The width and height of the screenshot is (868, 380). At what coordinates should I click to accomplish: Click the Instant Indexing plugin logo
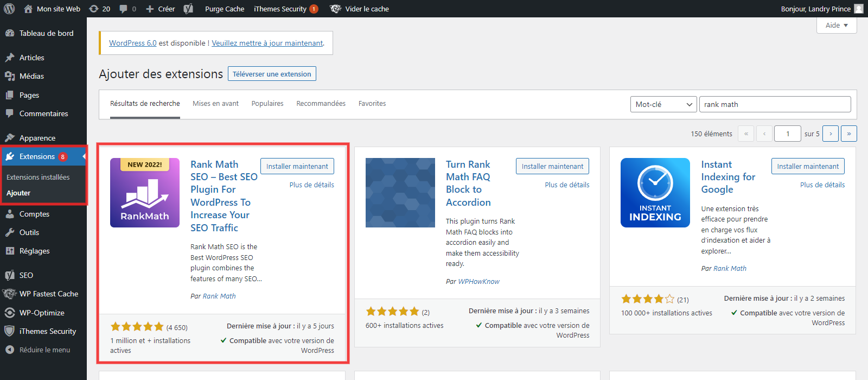click(x=655, y=193)
